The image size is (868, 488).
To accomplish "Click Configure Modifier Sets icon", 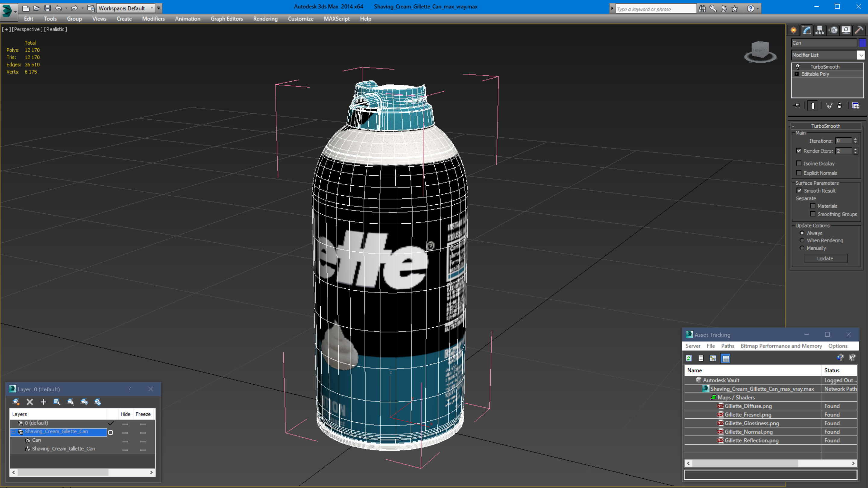I will point(856,106).
